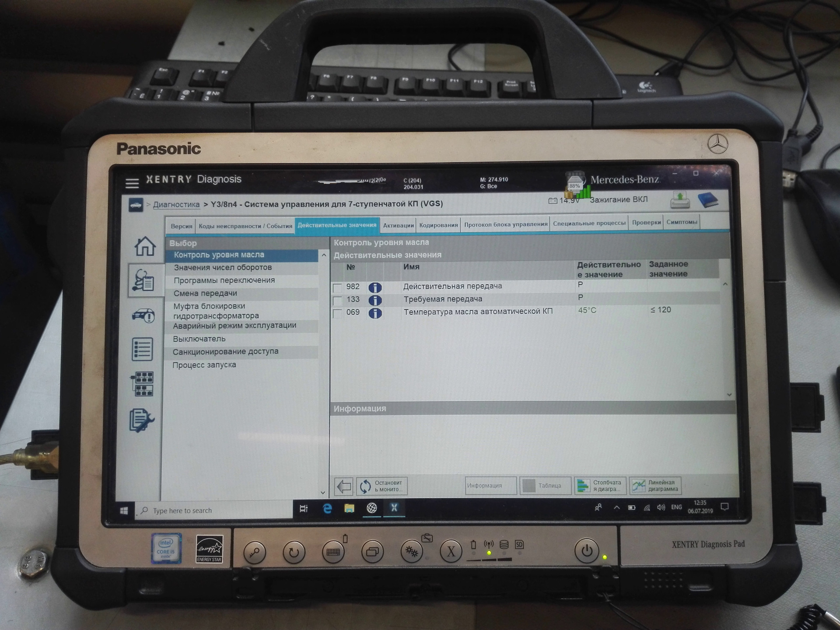
Task: Select Выключатель item
Action: tap(242, 339)
